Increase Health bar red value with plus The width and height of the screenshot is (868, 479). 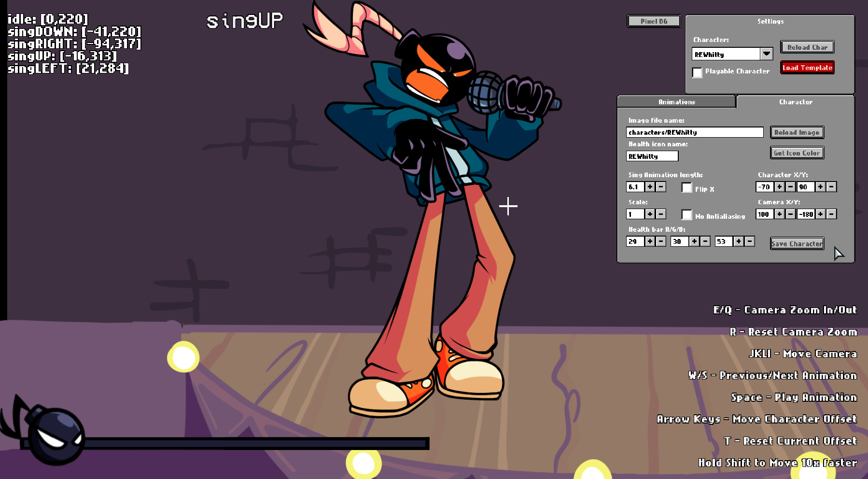click(x=650, y=241)
